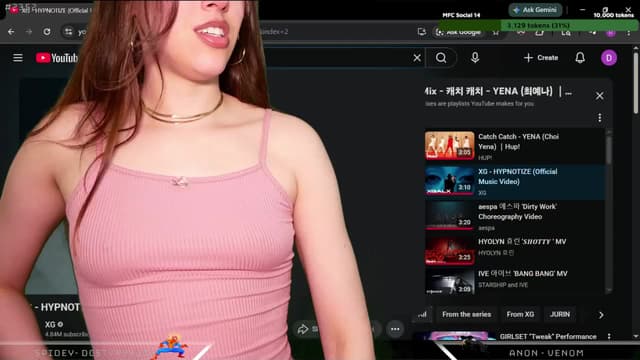
Task: Open the Create menu
Action: point(541,58)
